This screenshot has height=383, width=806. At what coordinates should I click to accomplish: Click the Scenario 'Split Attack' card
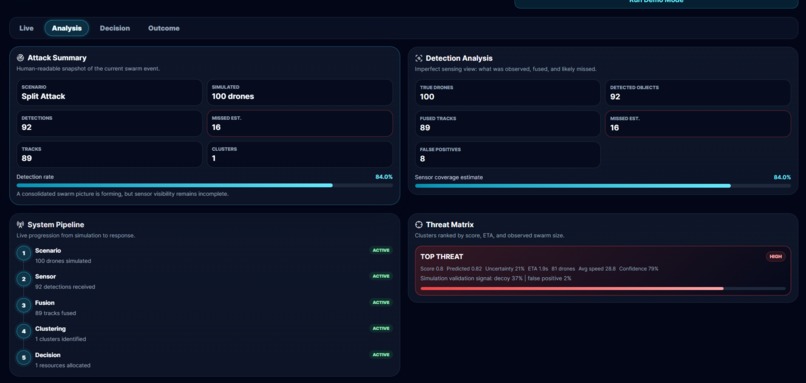(109, 93)
